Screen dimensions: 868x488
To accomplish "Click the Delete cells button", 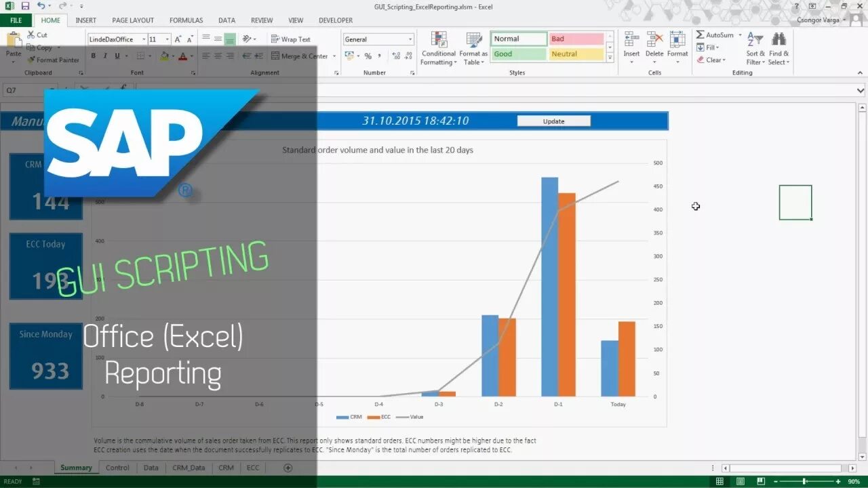I will tap(654, 48).
